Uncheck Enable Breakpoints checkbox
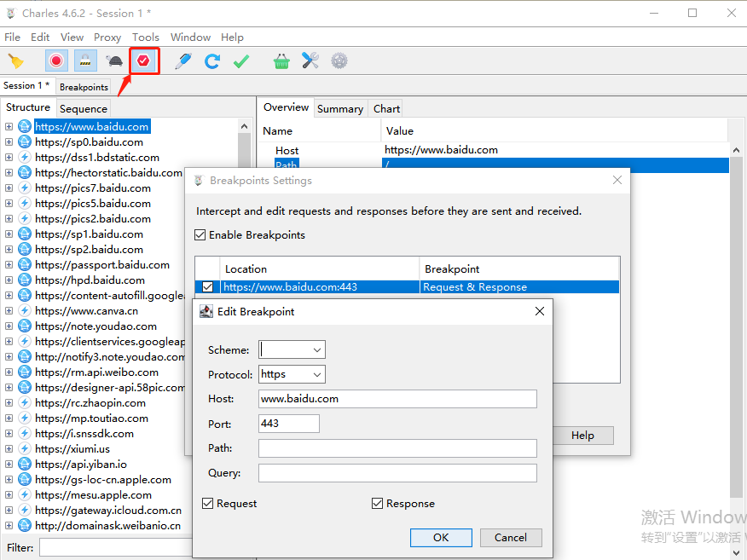This screenshot has height=560, width=747. coord(200,235)
